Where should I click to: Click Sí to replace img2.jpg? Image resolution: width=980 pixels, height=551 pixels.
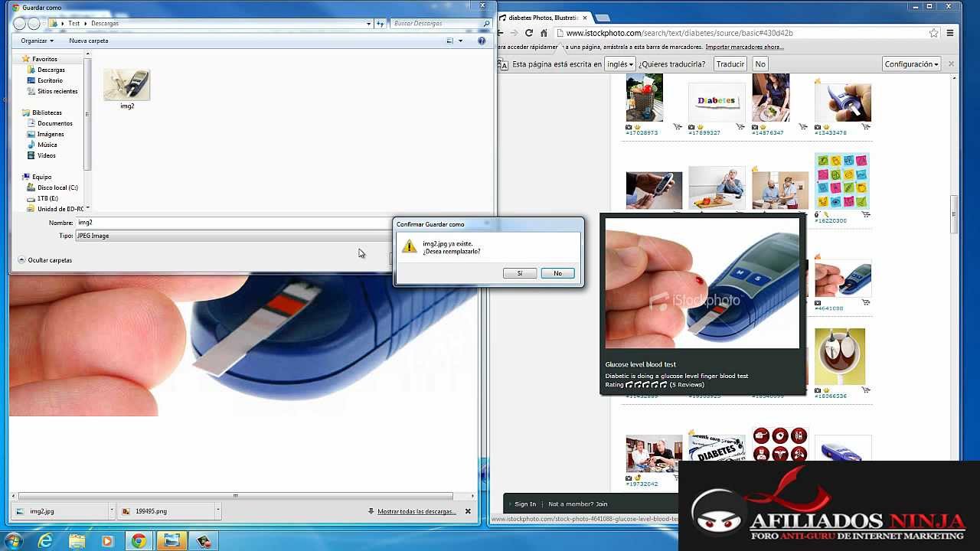click(x=519, y=273)
